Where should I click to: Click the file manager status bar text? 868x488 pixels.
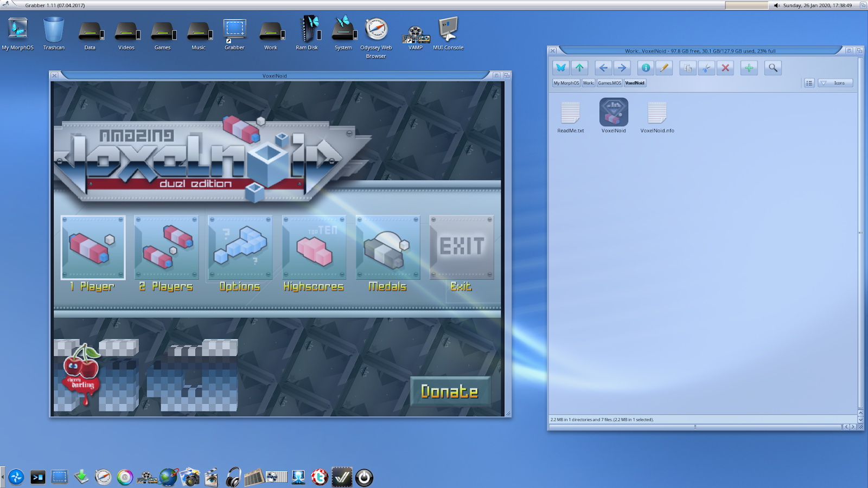tap(602, 420)
